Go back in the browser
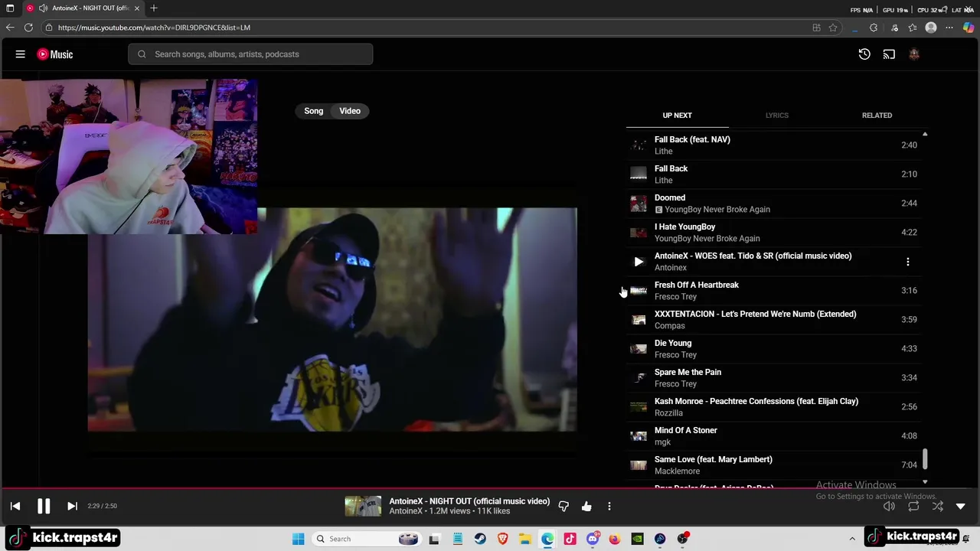 point(10,28)
